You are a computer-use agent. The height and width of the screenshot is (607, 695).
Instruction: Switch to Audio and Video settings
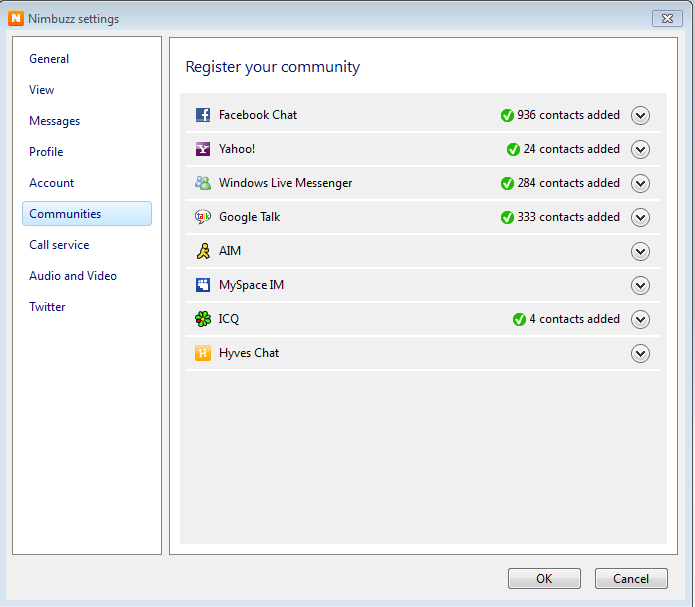(x=73, y=276)
